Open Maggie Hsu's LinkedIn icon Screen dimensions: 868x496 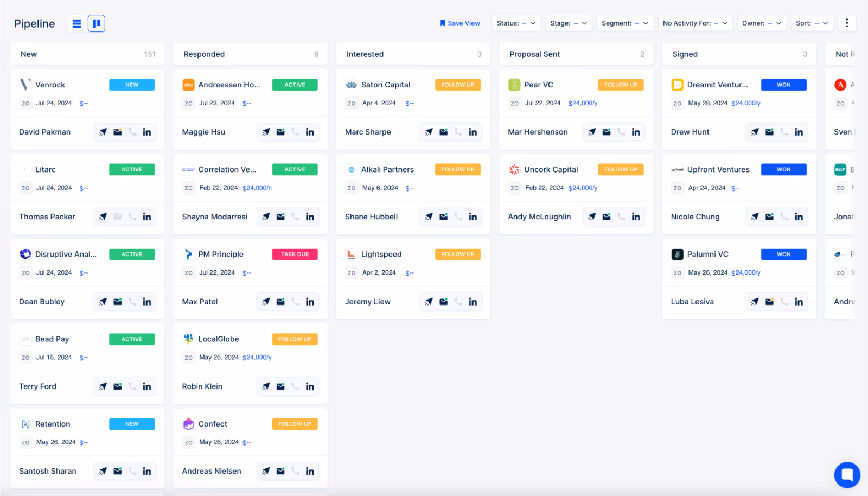(x=310, y=132)
